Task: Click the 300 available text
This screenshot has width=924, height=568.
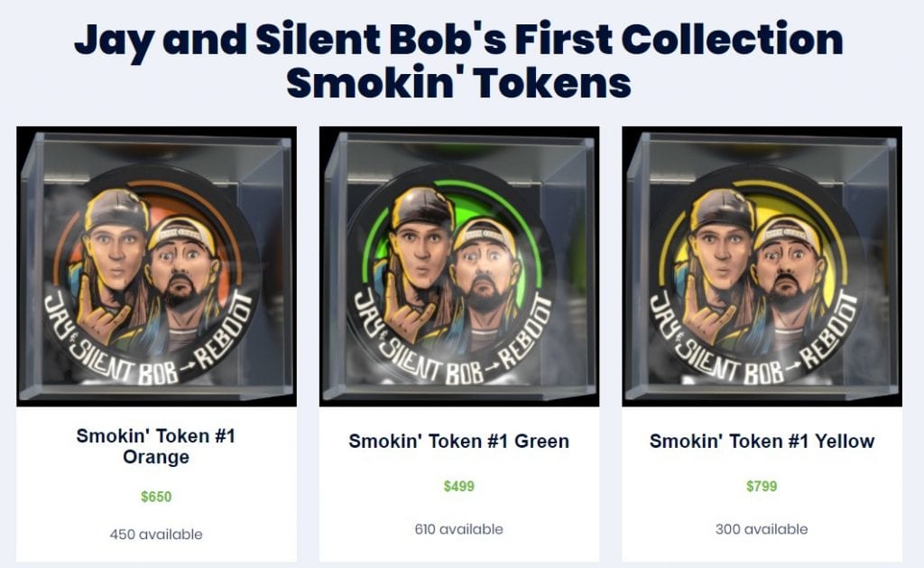Action: point(762,529)
